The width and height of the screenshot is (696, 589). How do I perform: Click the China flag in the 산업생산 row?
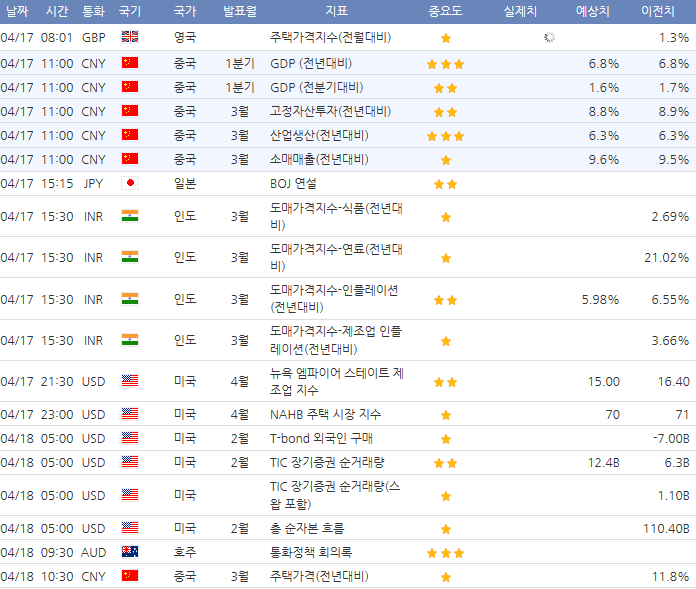click(130, 135)
